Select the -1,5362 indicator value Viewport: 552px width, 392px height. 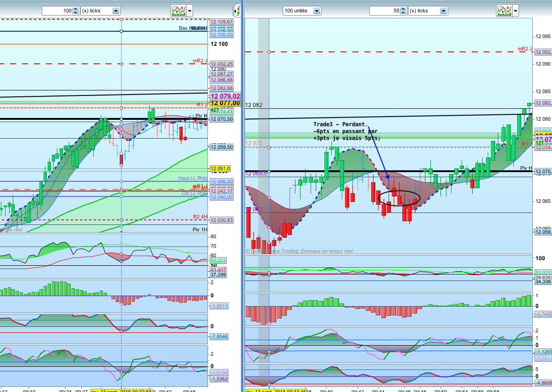[x=219, y=379]
